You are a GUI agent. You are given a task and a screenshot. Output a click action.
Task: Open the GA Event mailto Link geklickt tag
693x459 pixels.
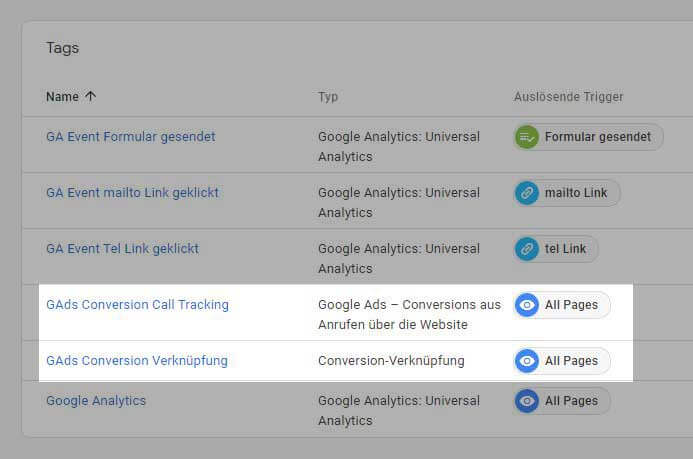click(x=133, y=193)
